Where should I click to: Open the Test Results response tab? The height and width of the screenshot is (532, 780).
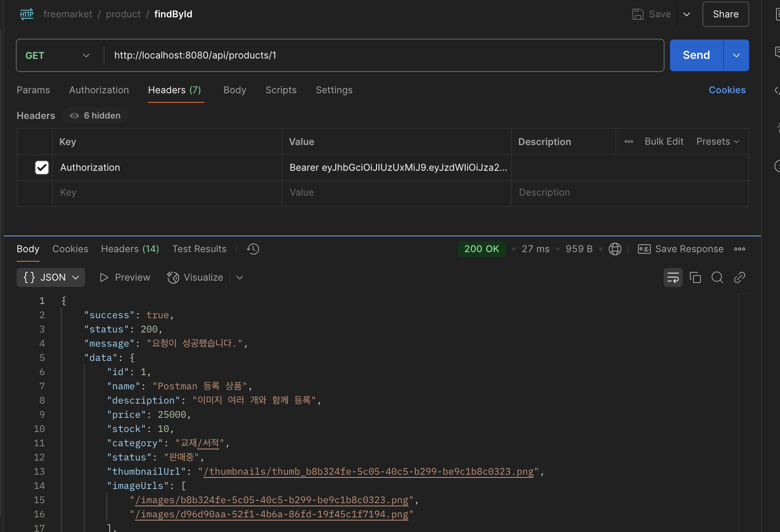(x=199, y=249)
